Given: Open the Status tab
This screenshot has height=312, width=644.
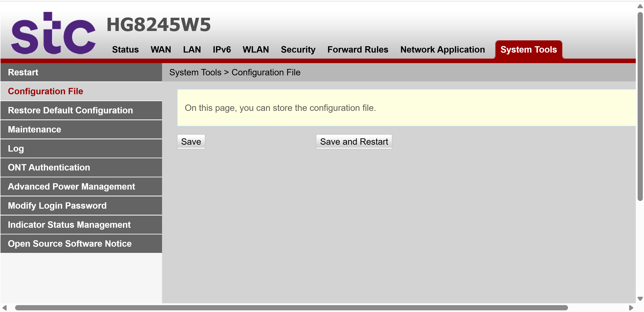Looking at the screenshot, I should click(x=125, y=49).
